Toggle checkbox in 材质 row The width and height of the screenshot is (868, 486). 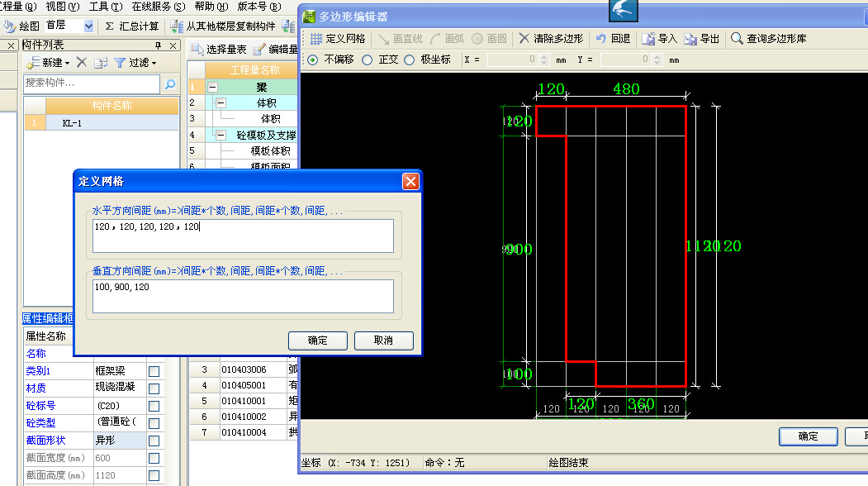click(x=154, y=388)
